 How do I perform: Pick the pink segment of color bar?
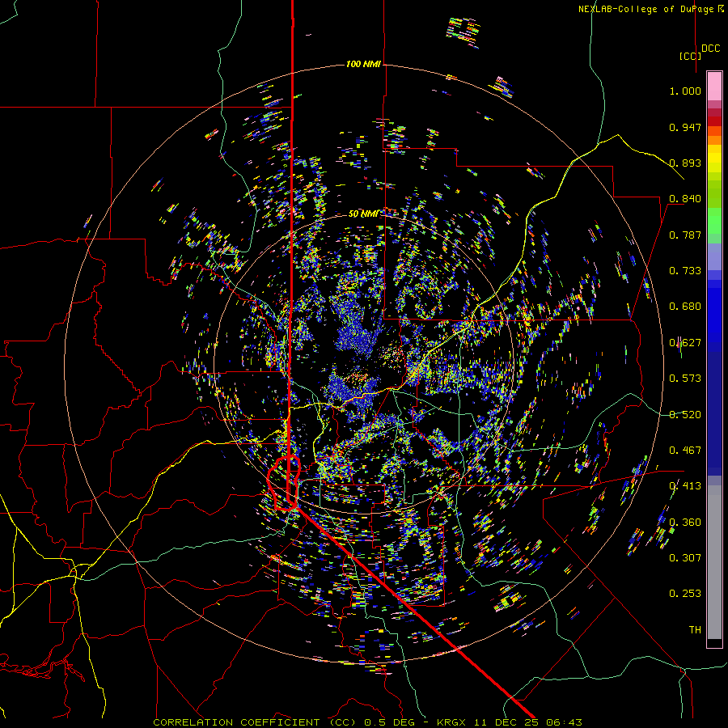714,86
